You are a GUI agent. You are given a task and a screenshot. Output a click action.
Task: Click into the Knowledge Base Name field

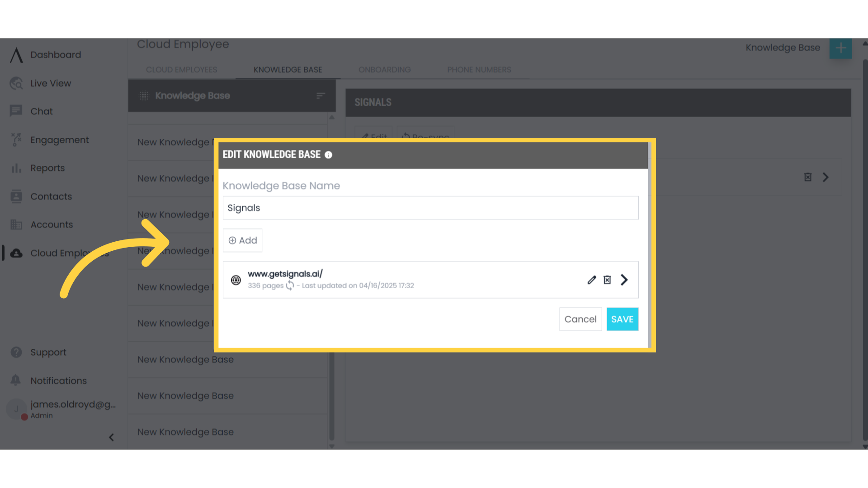coord(430,208)
